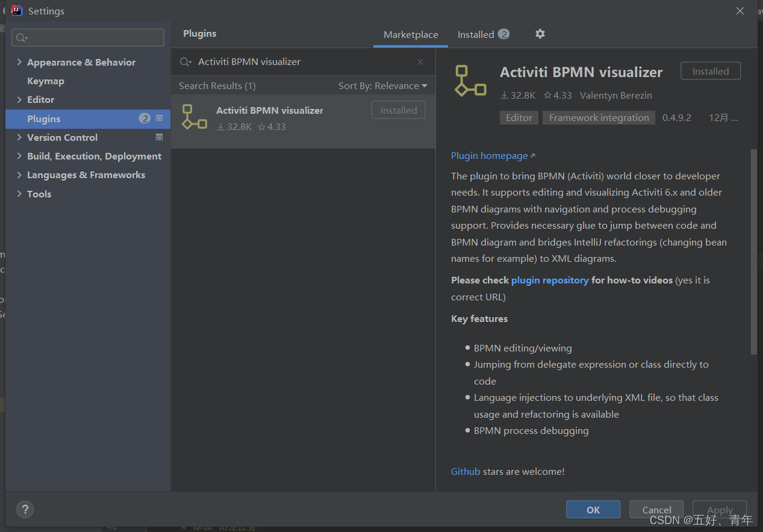763x532 pixels.
Task: Expand the Tools settings node
Action: point(19,194)
